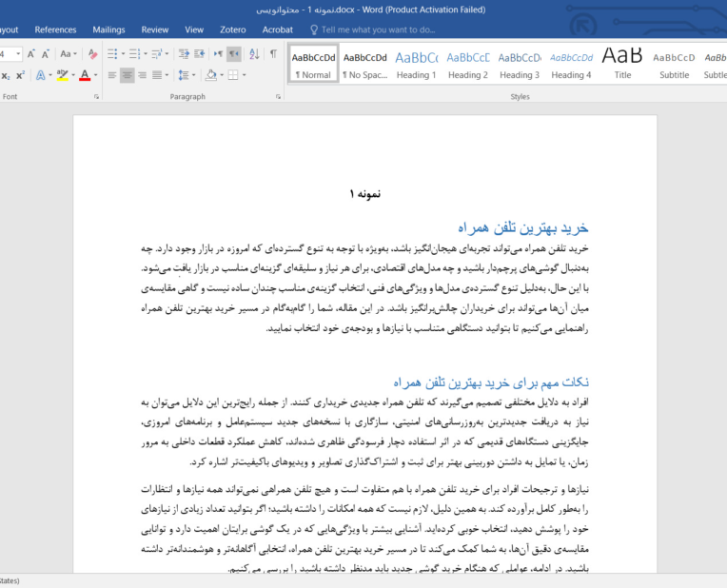The width and height of the screenshot is (727, 588).
Task: Open the Mailings tab
Action: (x=108, y=29)
